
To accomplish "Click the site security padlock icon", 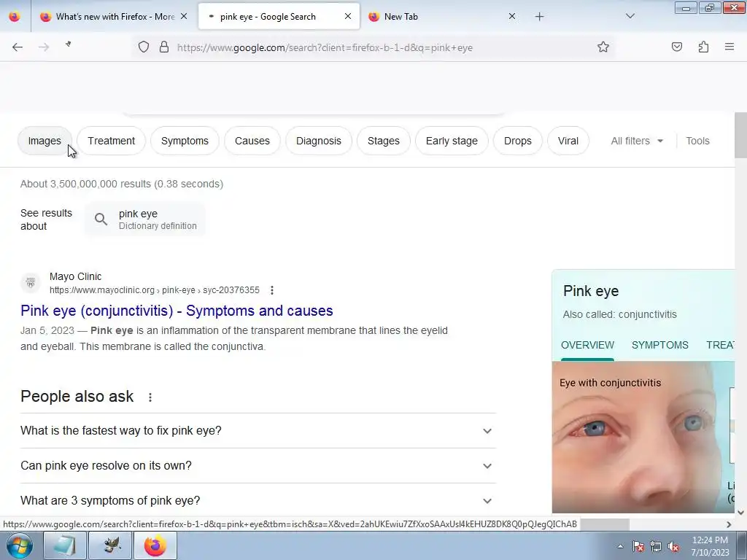I will click(x=164, y=47).
